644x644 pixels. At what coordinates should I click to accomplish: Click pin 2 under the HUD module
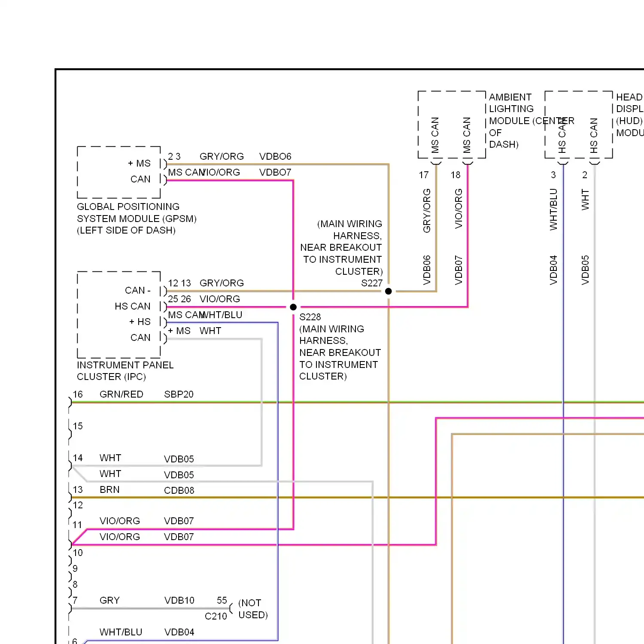click(585, 175)
